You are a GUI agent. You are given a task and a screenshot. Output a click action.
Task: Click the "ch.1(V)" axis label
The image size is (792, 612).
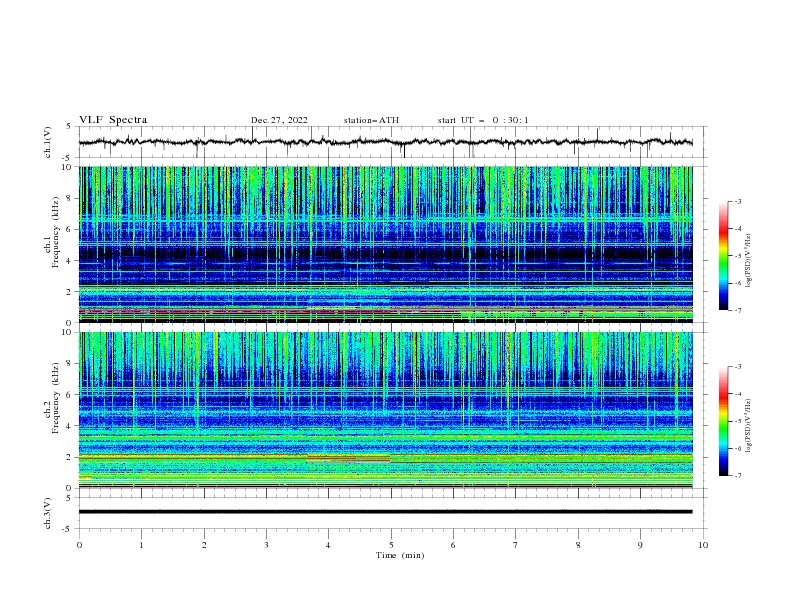(x=48, y=142)
